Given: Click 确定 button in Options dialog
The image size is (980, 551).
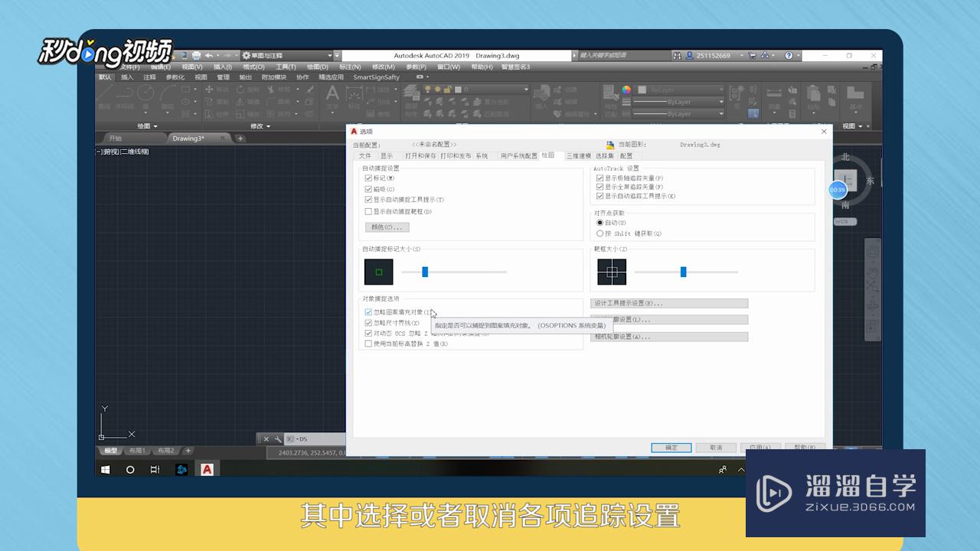Looking at the screenshot, I should coord(671,448).
